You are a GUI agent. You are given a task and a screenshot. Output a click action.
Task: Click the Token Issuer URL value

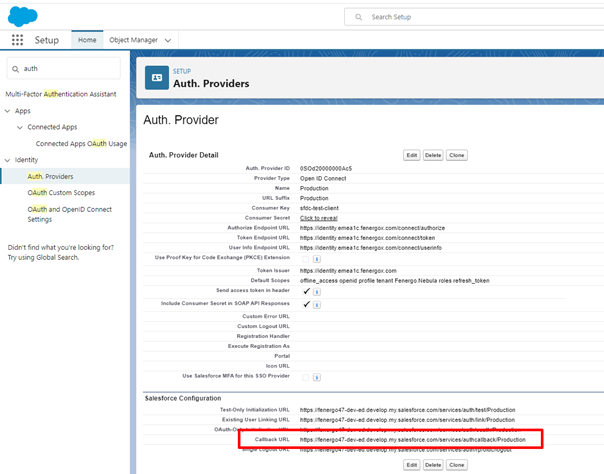[348, 271]
